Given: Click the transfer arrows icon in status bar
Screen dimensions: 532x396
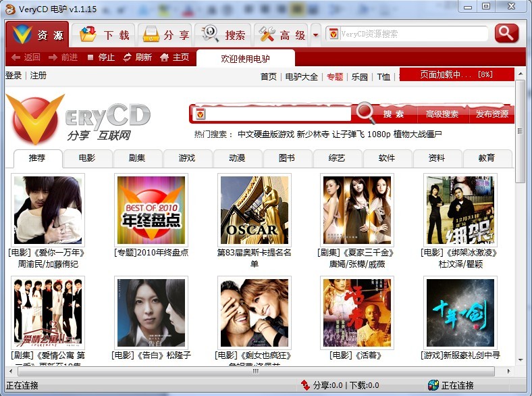Looking at the screenshot, I should pyautogui.click(x=305, y=385).
